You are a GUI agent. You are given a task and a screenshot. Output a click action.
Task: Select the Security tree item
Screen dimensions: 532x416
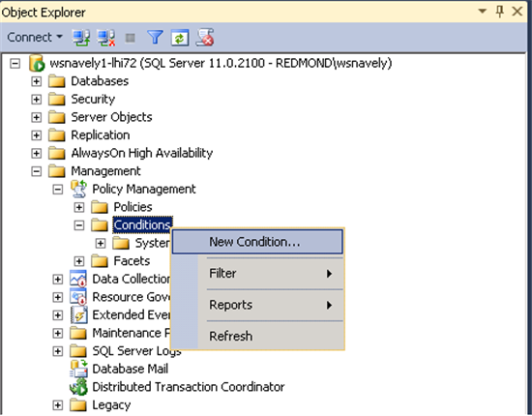(x=93, y=99)
